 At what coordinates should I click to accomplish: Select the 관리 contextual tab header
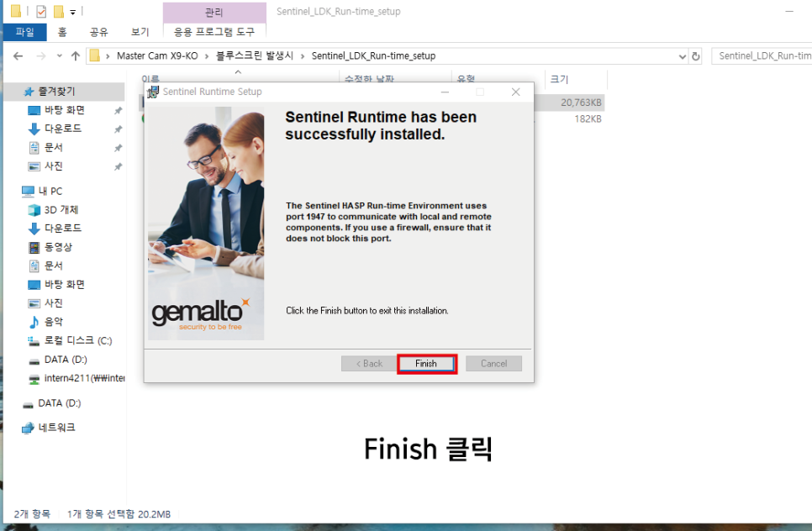(214, 13)
